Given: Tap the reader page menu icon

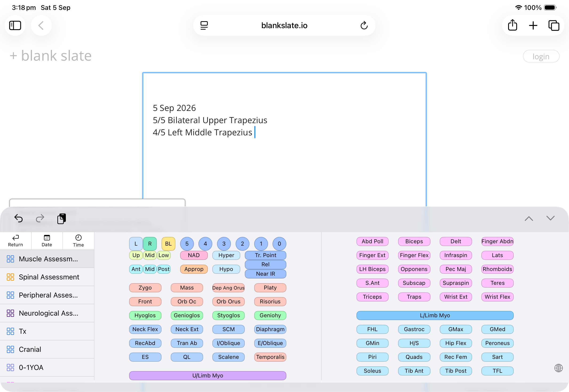Looking at the screenshot, I should point(204,25).
